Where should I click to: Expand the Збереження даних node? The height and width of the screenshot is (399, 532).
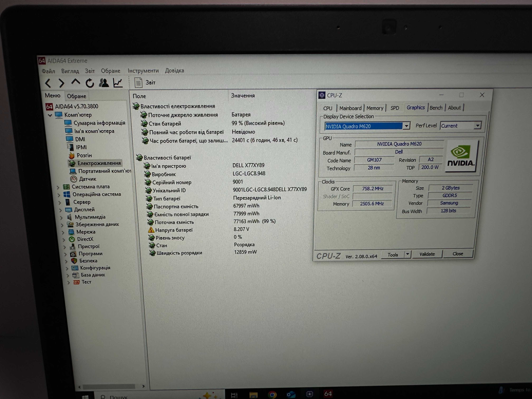point(62,225)
